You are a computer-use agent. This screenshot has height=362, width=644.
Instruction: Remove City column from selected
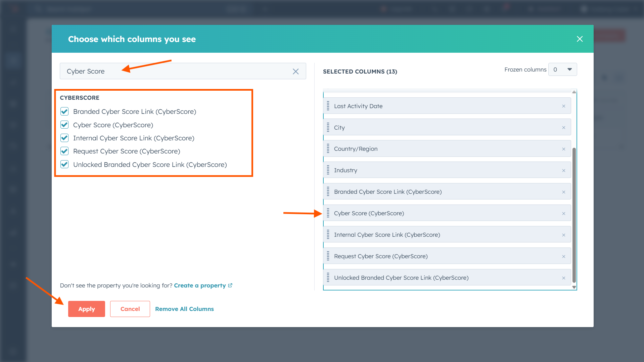[x=564, y=128]
